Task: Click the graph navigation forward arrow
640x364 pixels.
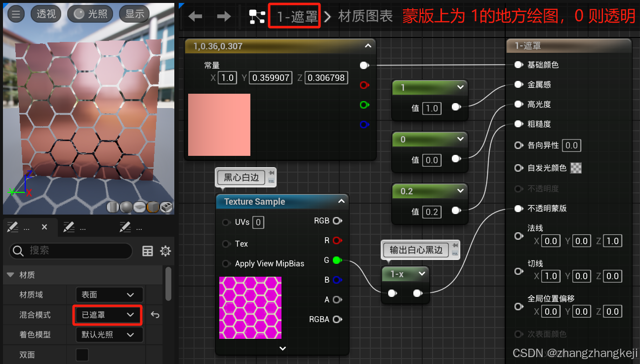Action: pos(223,16)
